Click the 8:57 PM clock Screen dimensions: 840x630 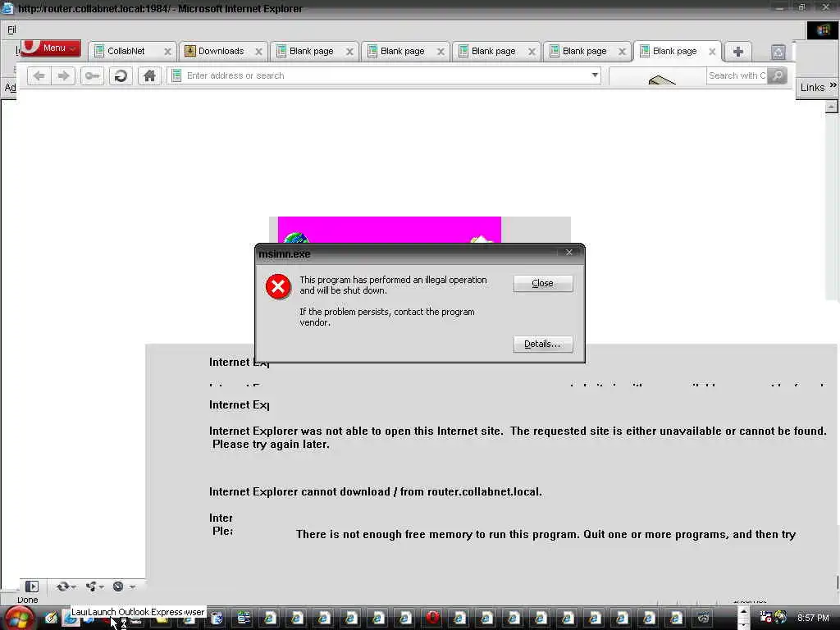[813, 618]
